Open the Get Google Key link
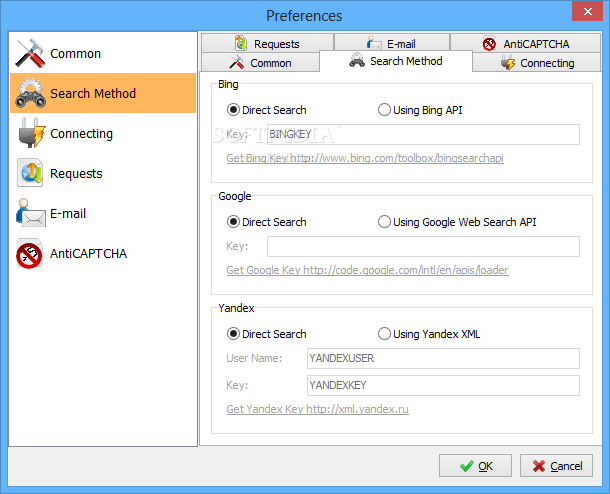The width and height of the screenshot is (610, 494). [x=367, y=270]
